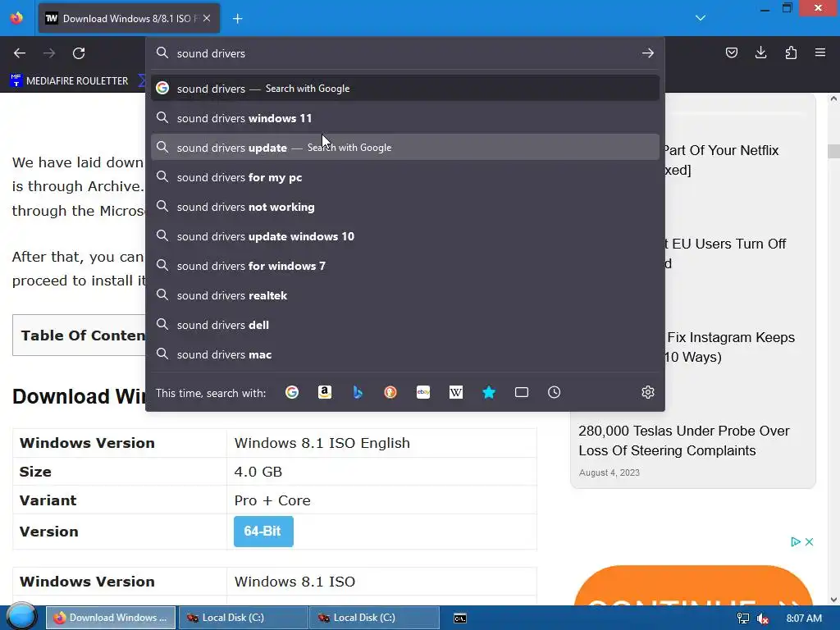
Task: Choose 'sound drivers mac' suggestion
Action: pos(405,354)
